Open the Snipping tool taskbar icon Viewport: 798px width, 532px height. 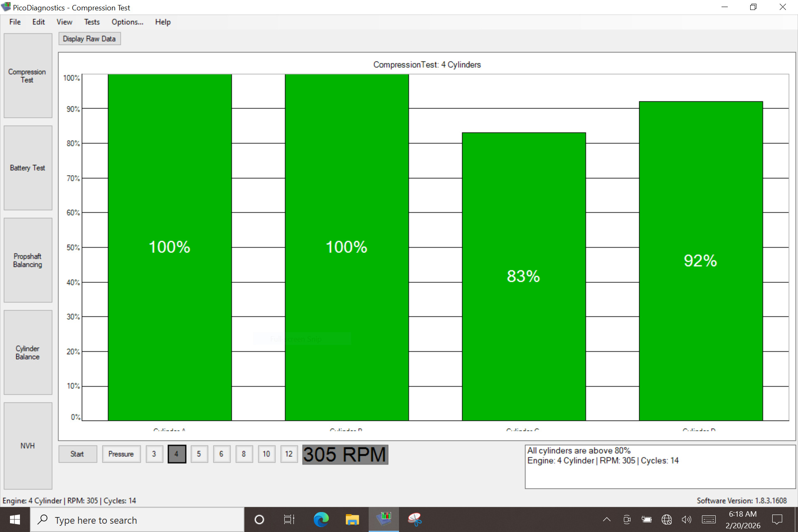(415, 520)
